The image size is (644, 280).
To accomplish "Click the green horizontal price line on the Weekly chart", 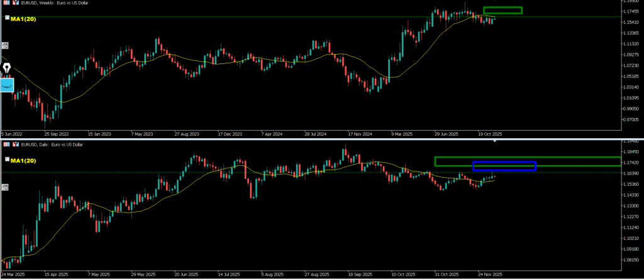I will click(252, 17).
